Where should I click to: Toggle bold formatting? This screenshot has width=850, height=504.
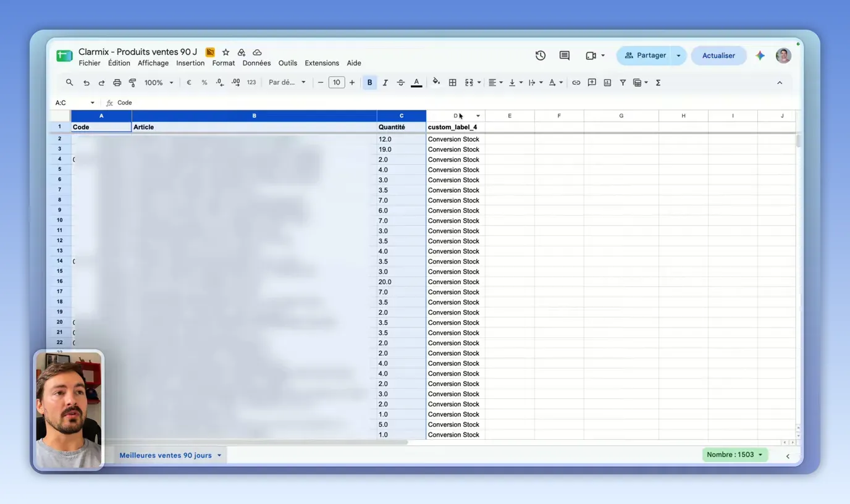coord(369,83)
